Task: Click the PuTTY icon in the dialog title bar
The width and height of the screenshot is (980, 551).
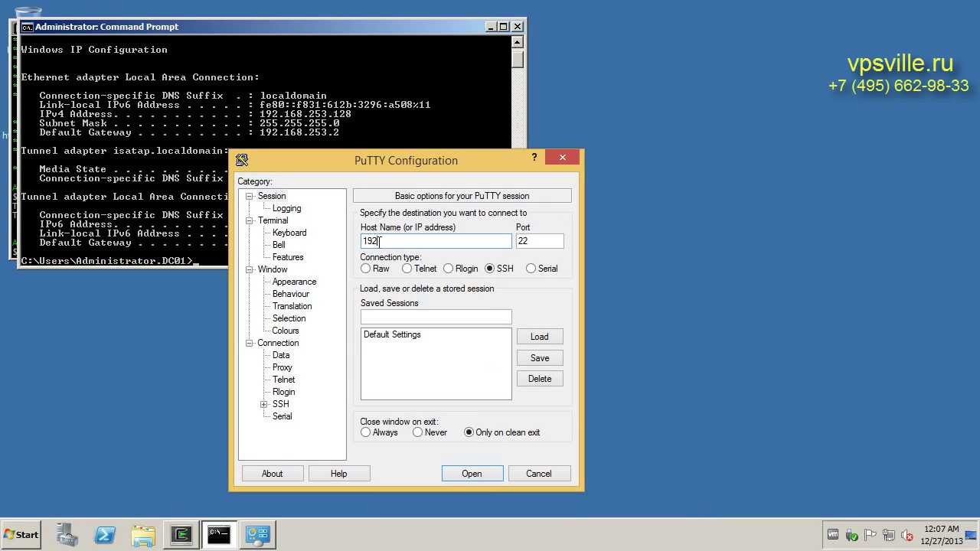Action: (x=242, y=160)
